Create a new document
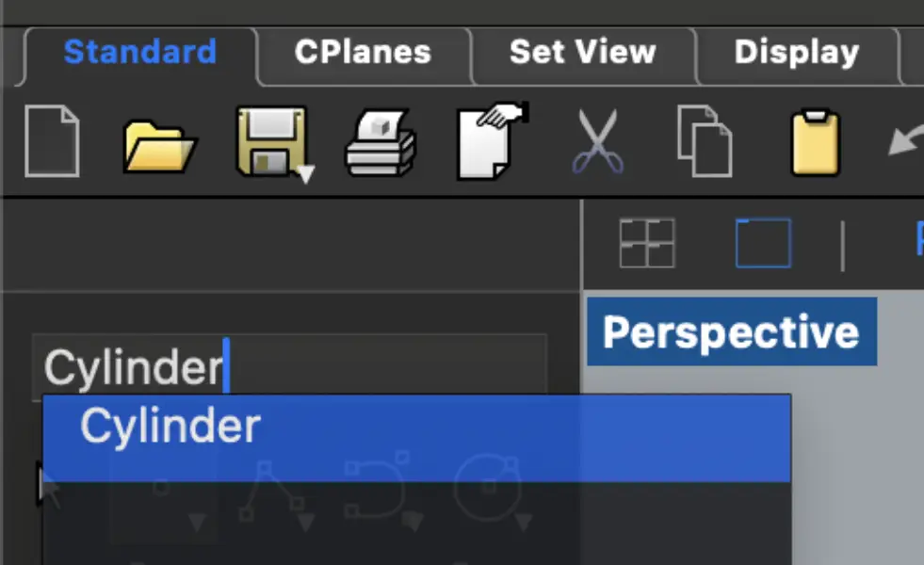 pos(52,141)
